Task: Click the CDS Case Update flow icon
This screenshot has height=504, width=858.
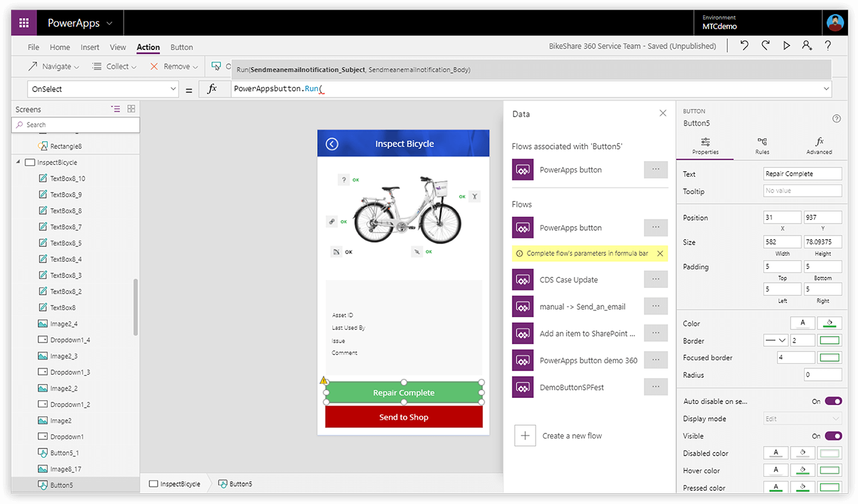Action: (x=522, y=279)
